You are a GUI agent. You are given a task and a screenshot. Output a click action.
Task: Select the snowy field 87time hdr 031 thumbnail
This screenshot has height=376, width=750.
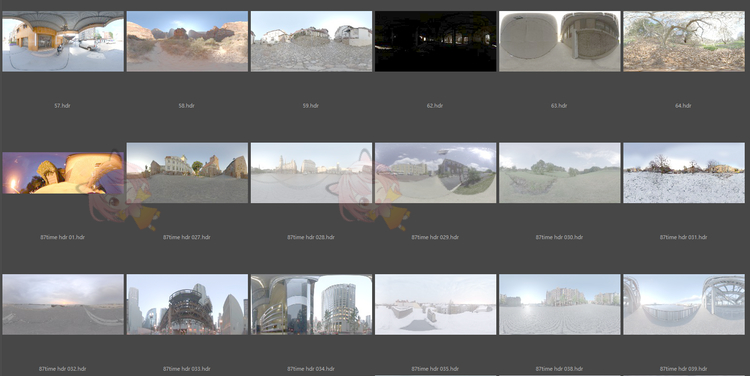pyautogui.click(x=684, y=173)
